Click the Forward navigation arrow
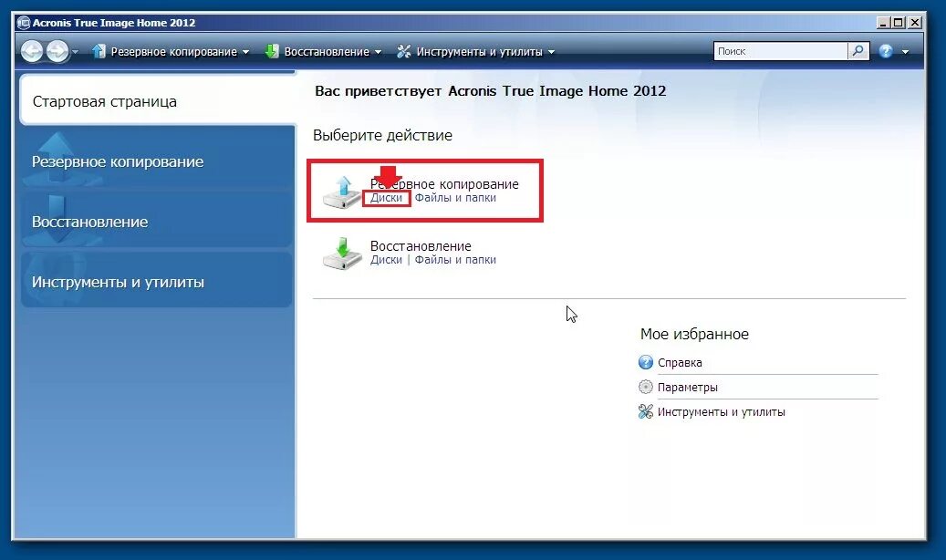This screenshot has height=560, width=946. (57, 51)
